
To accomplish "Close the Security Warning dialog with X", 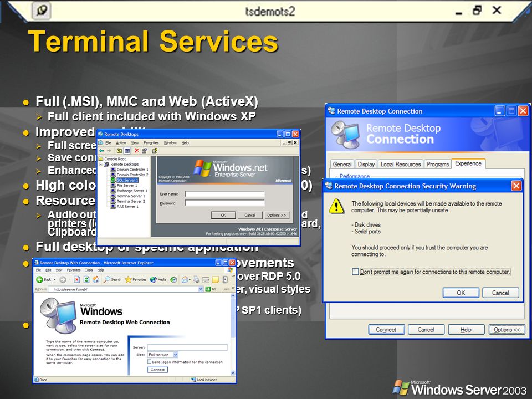I will (516, 186).
